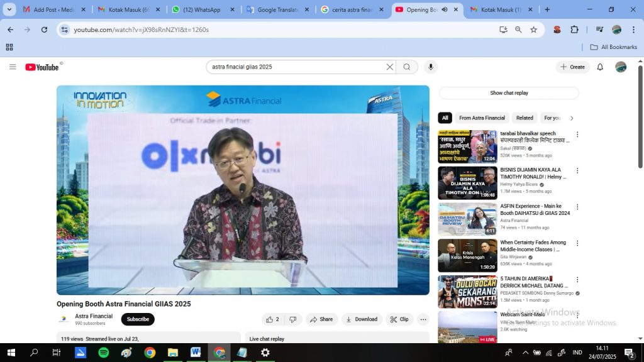Image resolution: width=644 pixels, height=362 pixels.
Task: Go back to the previous page
Action: click(10, 30)
